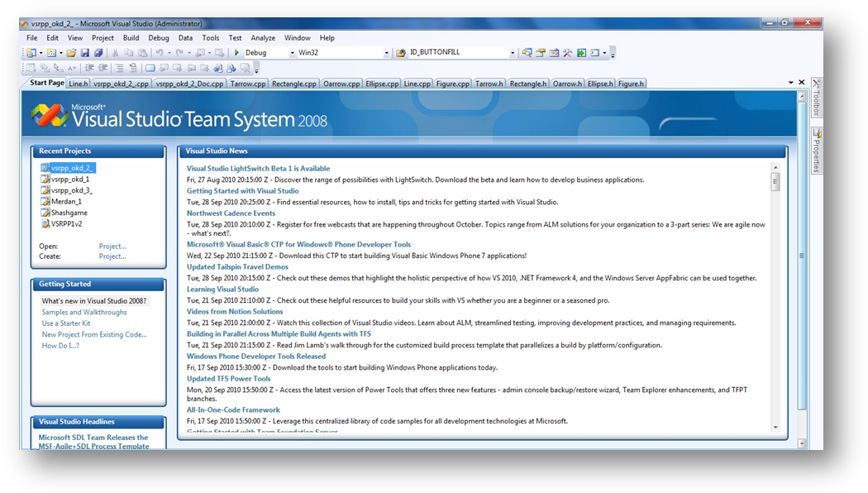Image resolution: width=868 pixels, height=493 pixels.
Task: Open the Northwest Cadence Events link
Action: (231, 213)
